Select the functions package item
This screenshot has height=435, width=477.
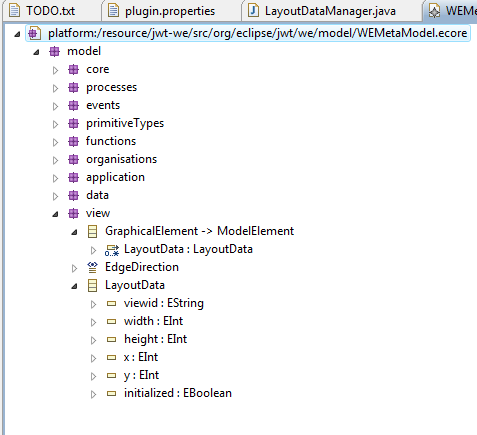pyautogui.click(x=111, y=141)
